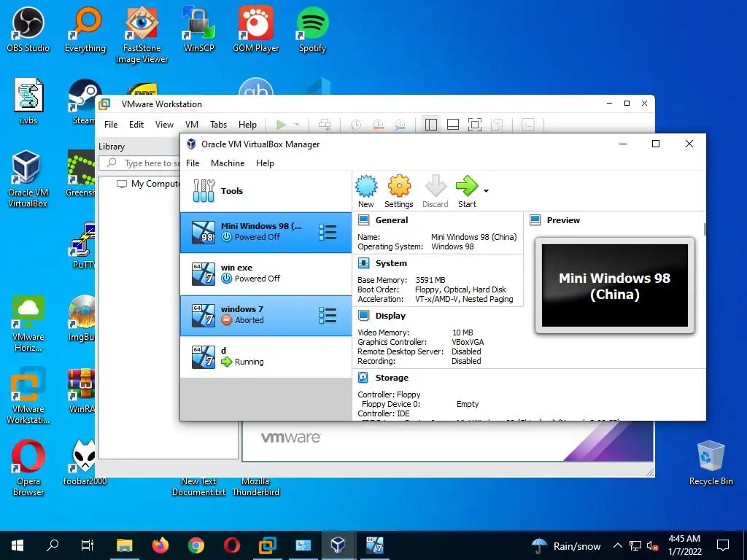Click VMware send Ctrl+Alt+Del toolbar icon
The image size is (747, 560).
[325, 125]
